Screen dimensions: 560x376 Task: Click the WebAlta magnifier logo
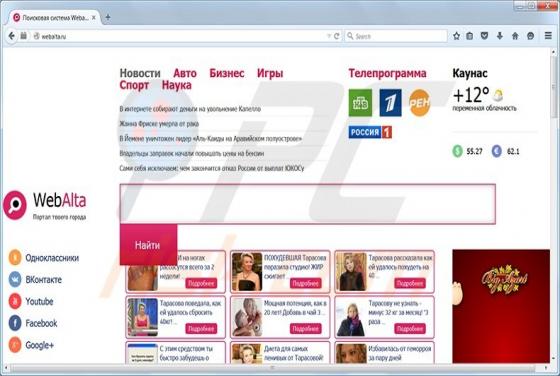(15, 205)
